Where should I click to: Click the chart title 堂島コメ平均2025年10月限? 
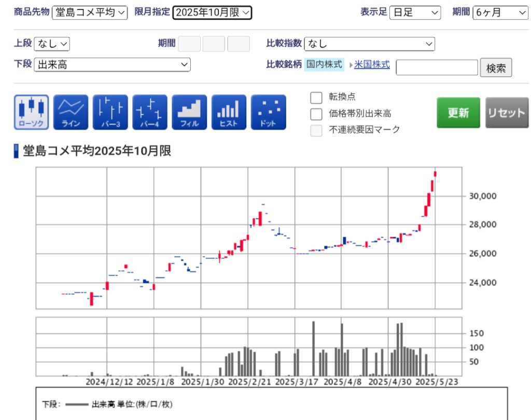pyautogui.click(x=97, y=151)
